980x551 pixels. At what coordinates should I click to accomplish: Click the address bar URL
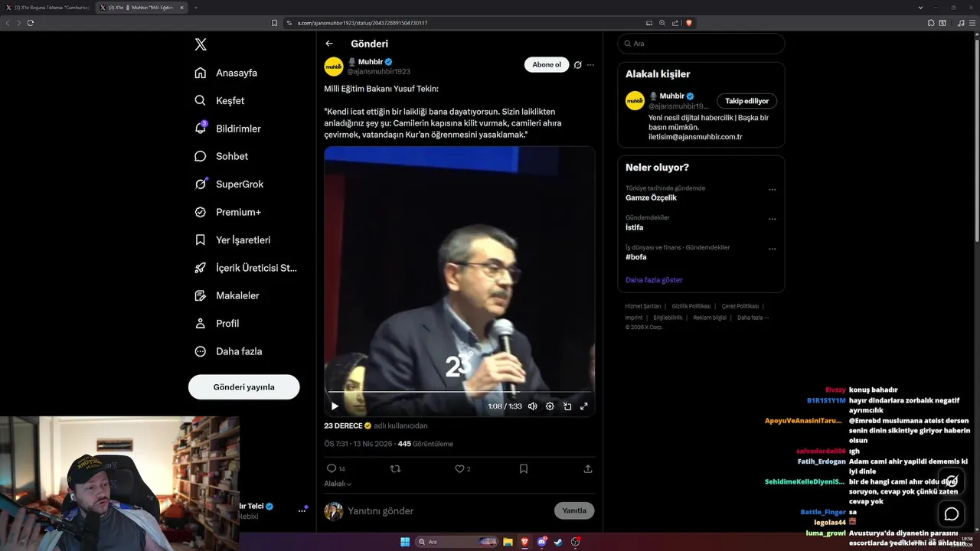pyautogui.click(x=362, y=23)
